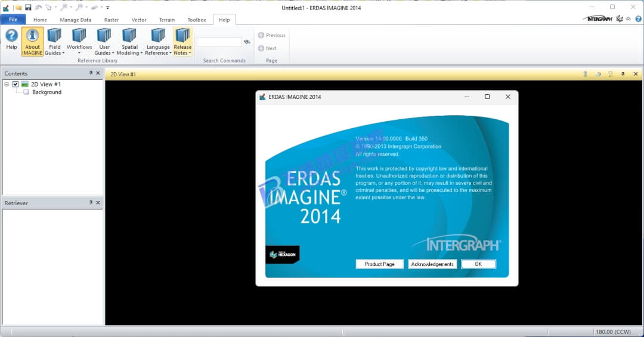
Task: Pin the 2D View #1 title bar
Action: click(x=623, y=74)
